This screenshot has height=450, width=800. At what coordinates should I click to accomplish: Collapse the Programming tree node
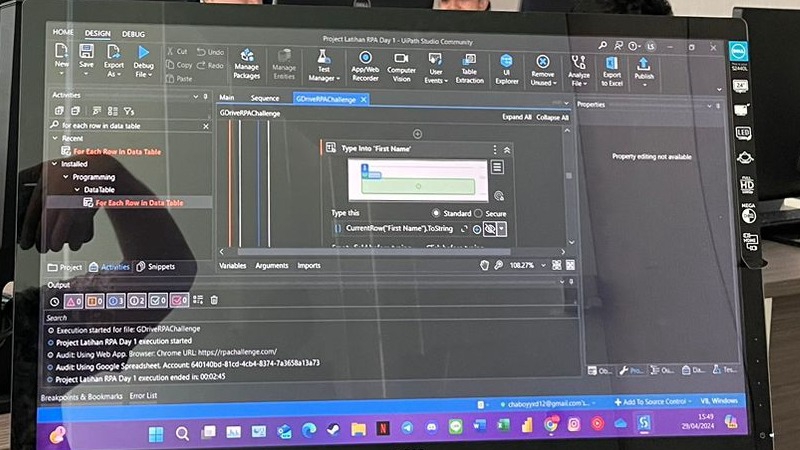[66, 177]
